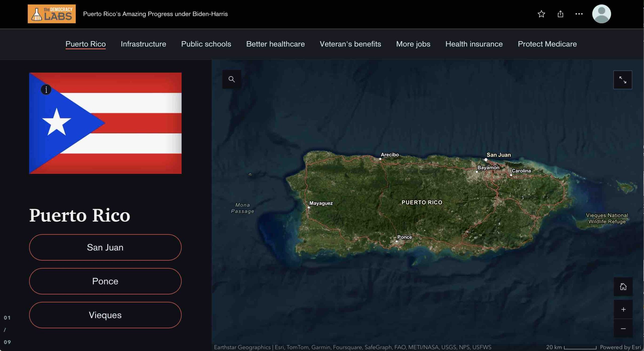Navigate to Protect Medicare tab
The width and height of the screenshot is (644, 351).
pyautogui.click(x=547, y=44)
